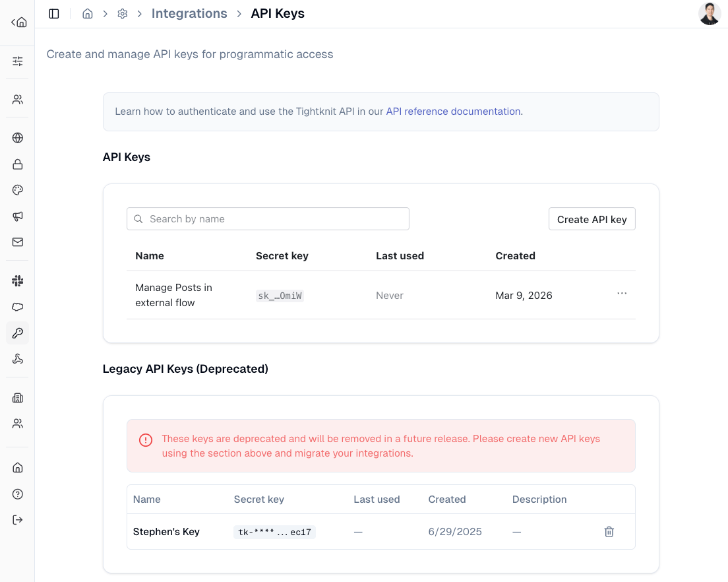This screenshot has height=582, width=728.
Task: Open the building organization icon in sidebar
Action: (18, 398)
